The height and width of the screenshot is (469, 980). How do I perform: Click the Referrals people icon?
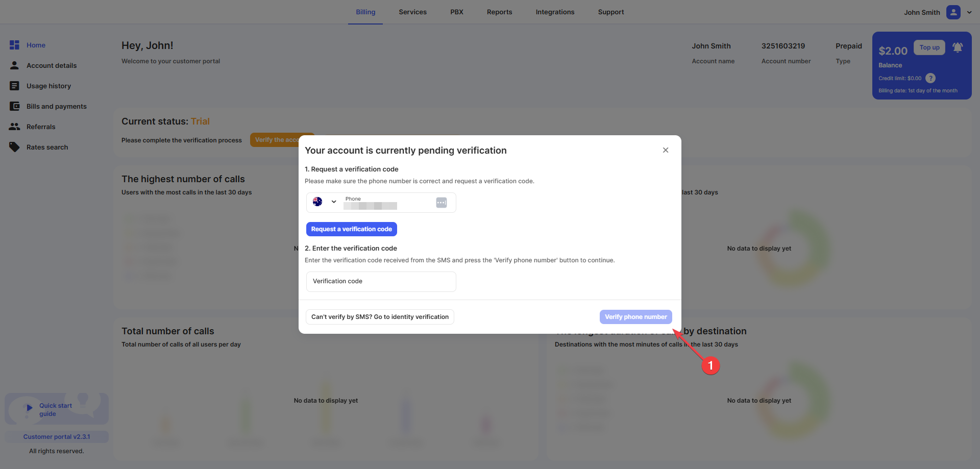14,127
